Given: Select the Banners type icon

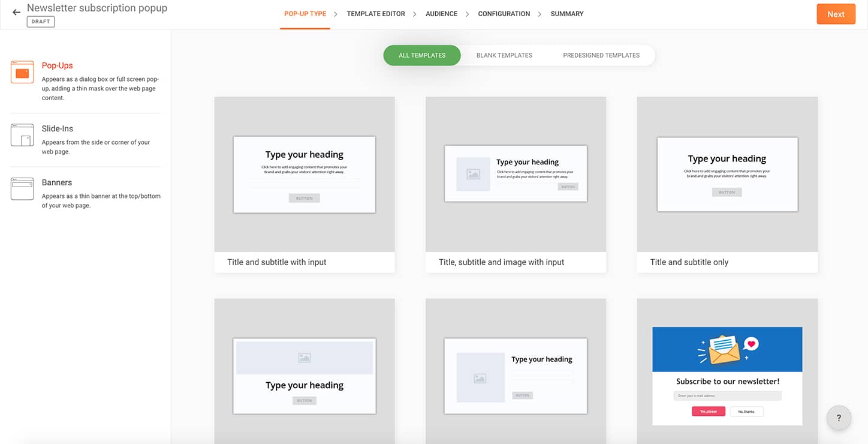Looking at the screenshot, I should point(22,189).
